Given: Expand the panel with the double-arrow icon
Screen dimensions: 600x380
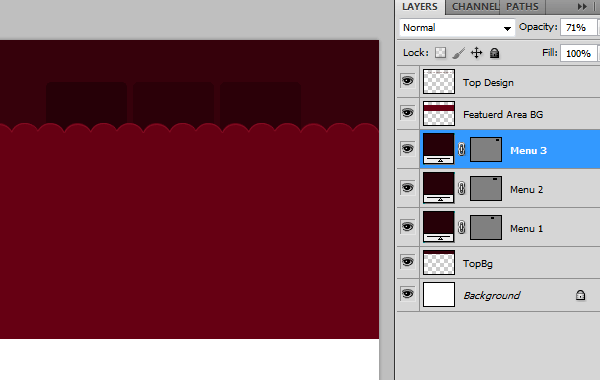Looking at the screenshot, I should pyautogui.click(x=582, y=7).
